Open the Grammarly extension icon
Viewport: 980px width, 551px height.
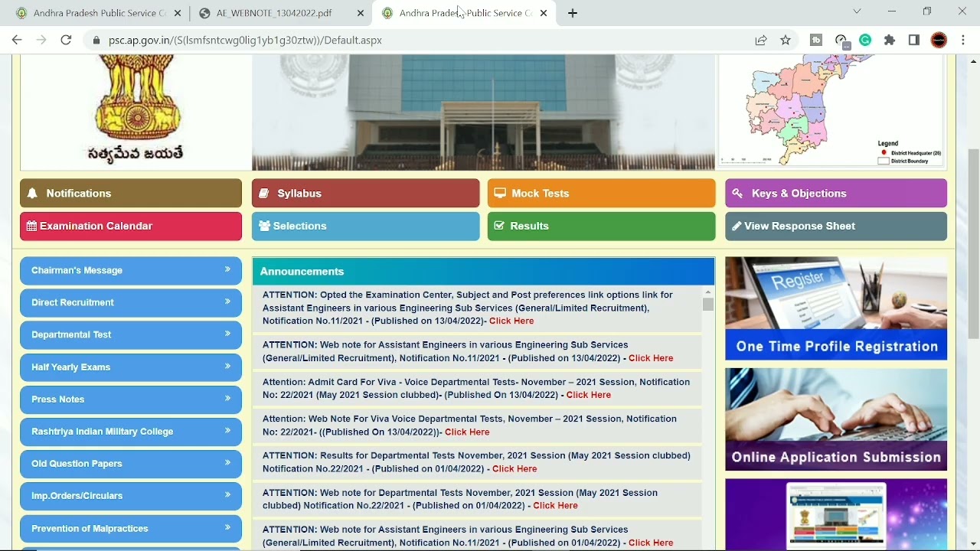(x=865, y=40)
